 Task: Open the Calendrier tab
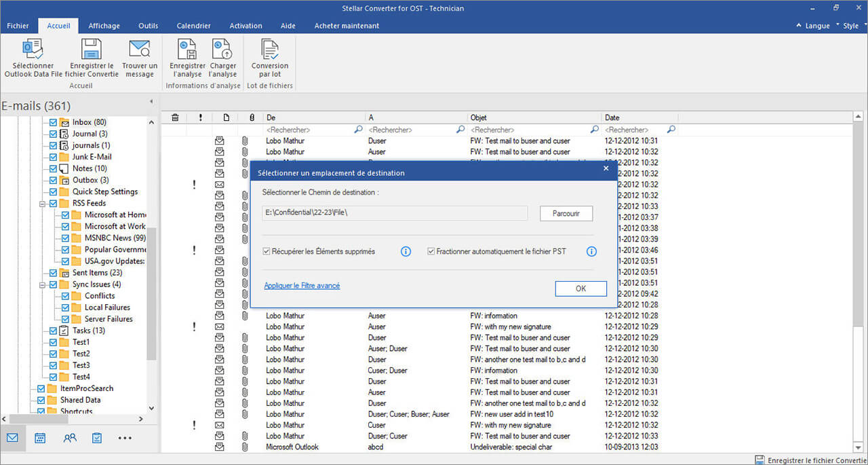point(193,26)
